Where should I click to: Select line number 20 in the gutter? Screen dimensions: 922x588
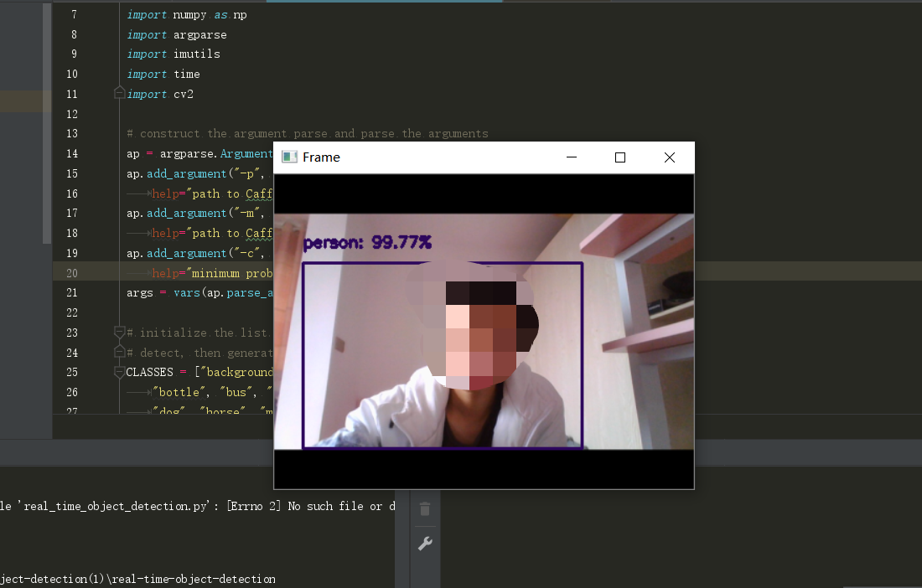click(x=71, y=272)
